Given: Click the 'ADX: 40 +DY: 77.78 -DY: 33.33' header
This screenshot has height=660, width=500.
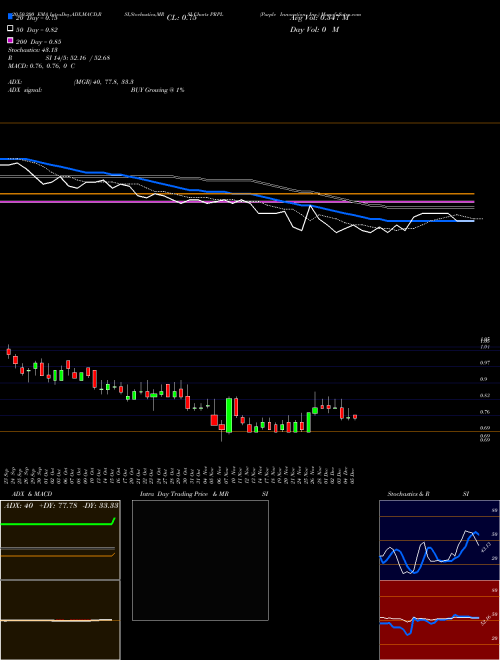Looking at the screenshot, I should [61, 506].
